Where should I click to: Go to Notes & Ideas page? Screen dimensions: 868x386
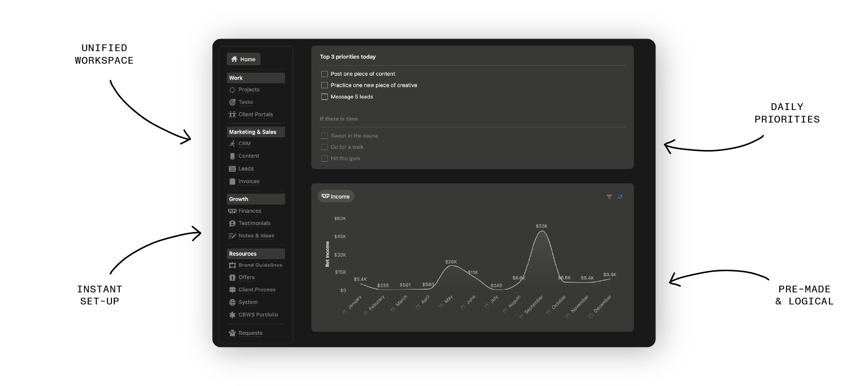[256, 236]
